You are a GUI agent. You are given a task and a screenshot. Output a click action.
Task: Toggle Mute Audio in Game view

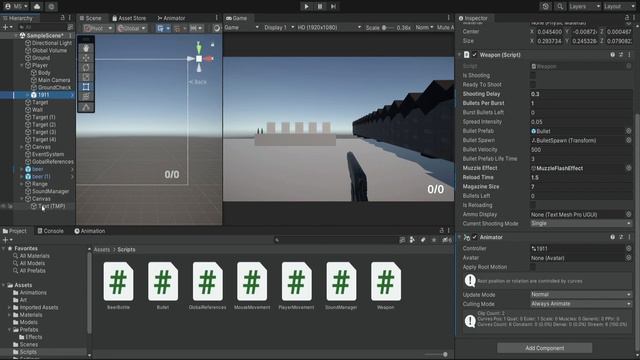coord(445,27)
